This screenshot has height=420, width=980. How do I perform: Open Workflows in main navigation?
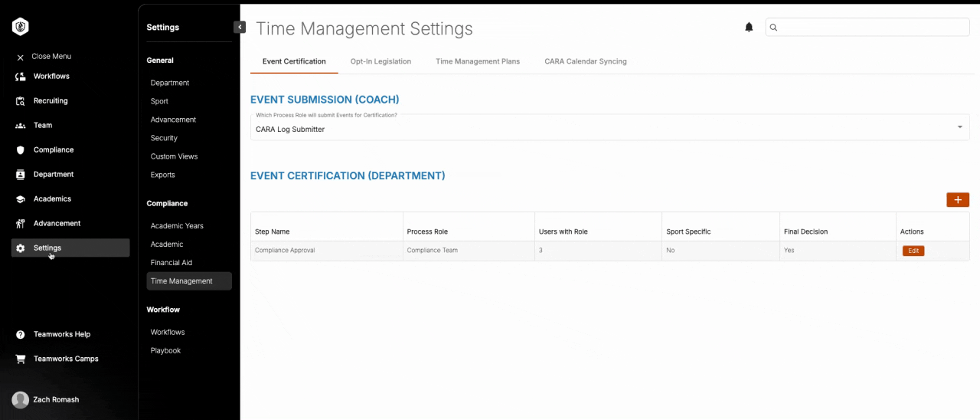tap(51, 77)
